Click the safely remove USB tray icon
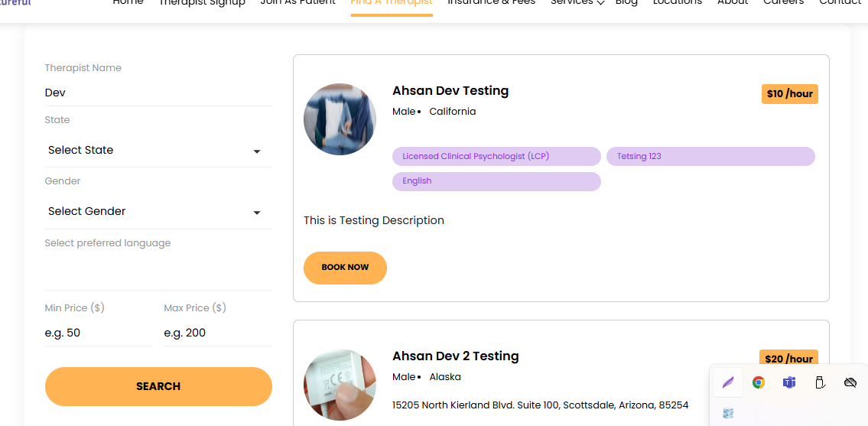The width and height of the screenshot is (868, 426). pos(819,382)
